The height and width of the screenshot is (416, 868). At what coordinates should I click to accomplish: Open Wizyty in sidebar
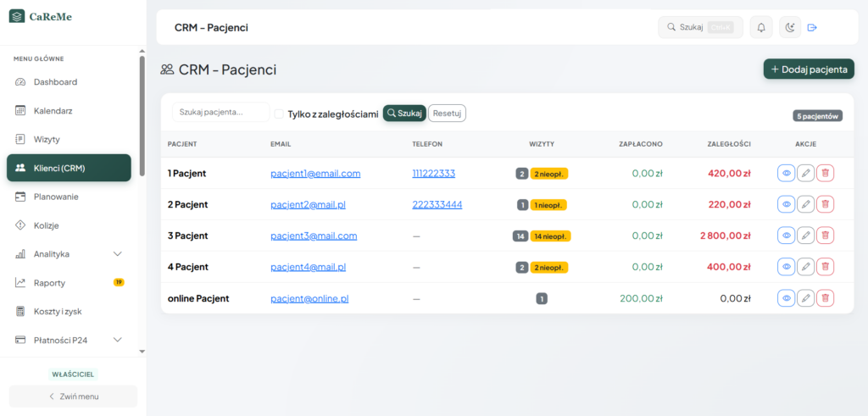click(x=69, y=140)
